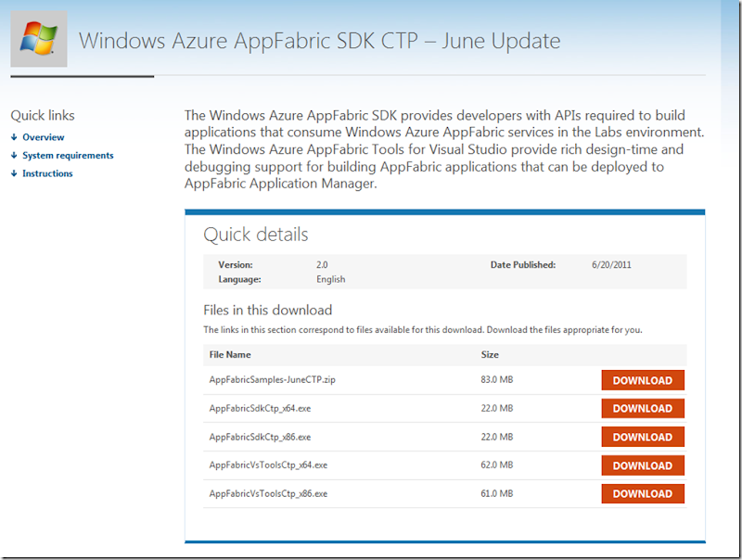
Task: Click the version value 2.0
Action: tap(322, 265)
